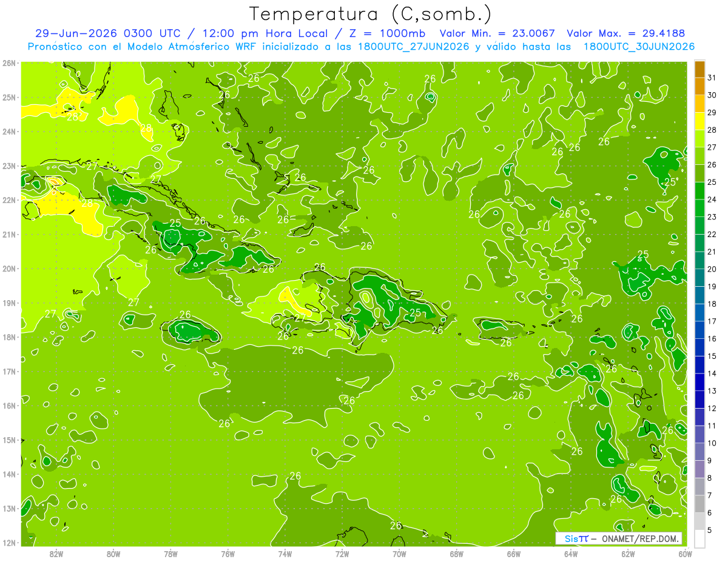Click the "21N" latitude label

click(x=9, y=234)
